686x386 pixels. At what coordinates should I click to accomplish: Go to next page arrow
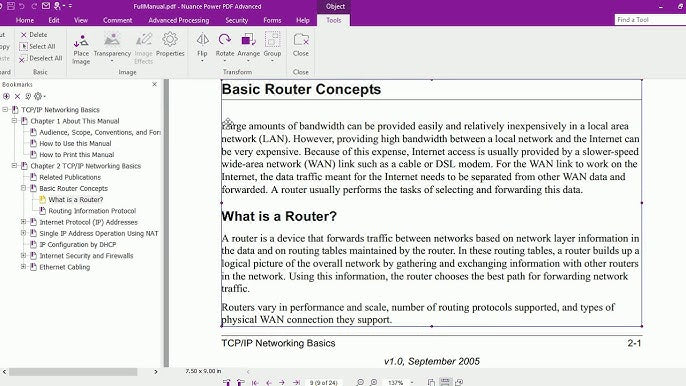[282, 382]
